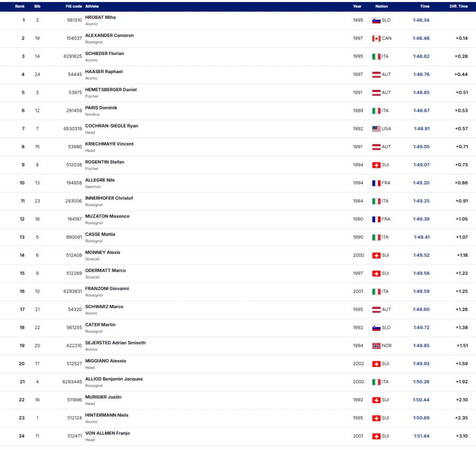476x450 pixels.
Task: Click the Slovenia flag next to HROBAT Miha
Action: (x=376, y=20)
